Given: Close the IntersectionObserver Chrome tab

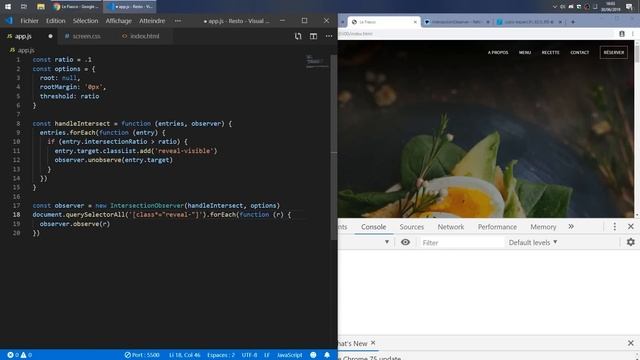Looking at the screenshot, I should [x=488, y=22].
